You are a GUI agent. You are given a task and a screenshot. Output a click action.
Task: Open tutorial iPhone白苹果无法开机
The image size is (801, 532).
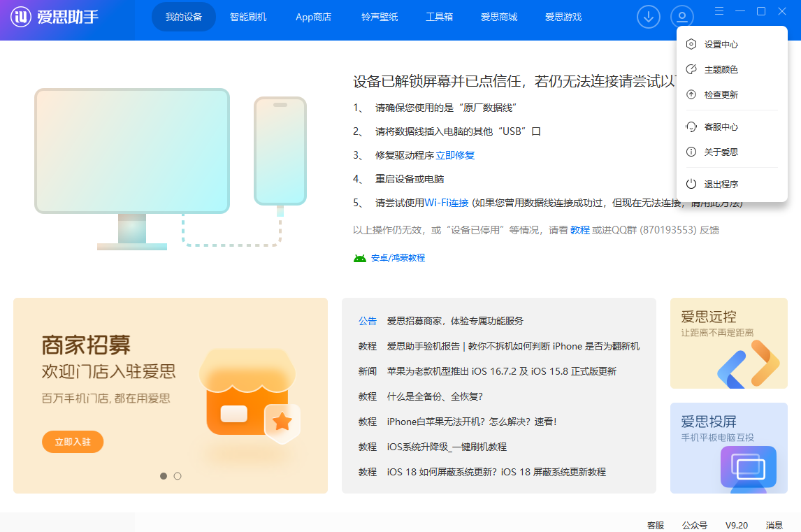[472, 422]
